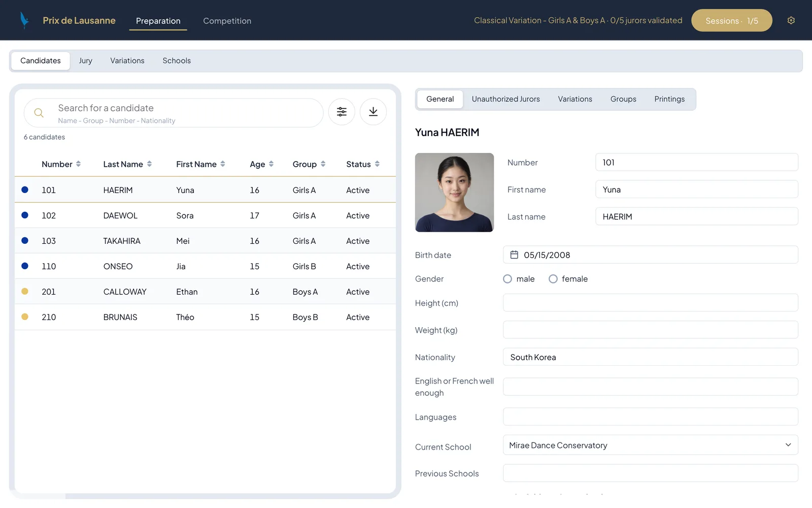The width and height of the screenshot is (812, 508).
Task: Open the candidate filter options icon
Action: click(342, 112)
